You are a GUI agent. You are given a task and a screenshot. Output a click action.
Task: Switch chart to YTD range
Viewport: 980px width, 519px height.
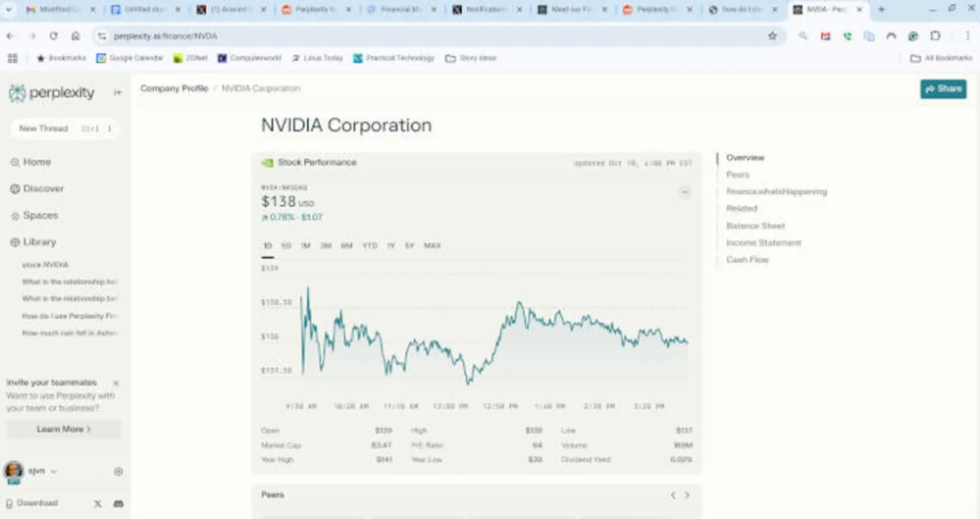point(369,245)
